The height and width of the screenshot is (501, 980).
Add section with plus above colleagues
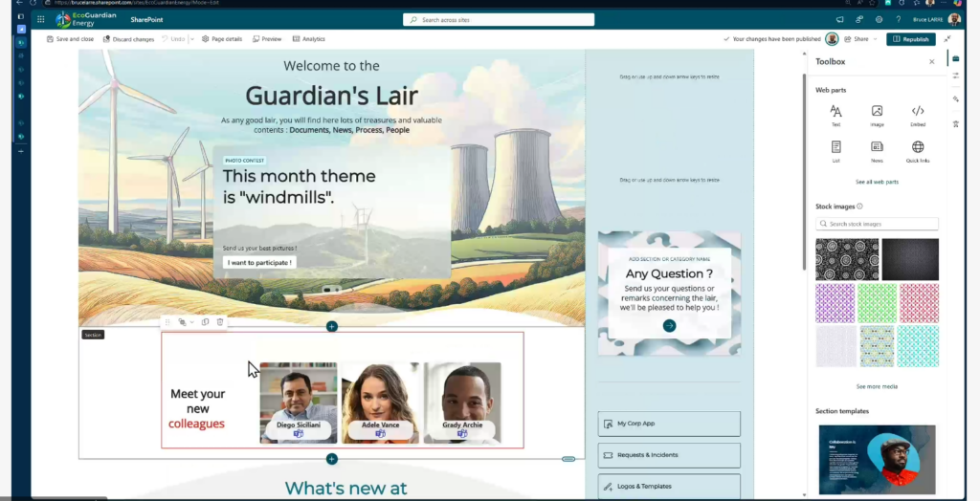(332, 327)
